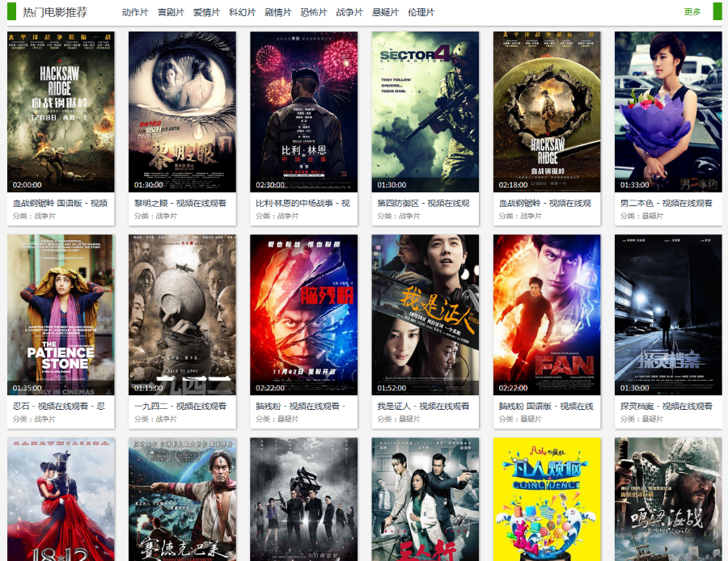
Task: Click 分类：悬疑片 under 男二本色
Action: tap(641, 216)
